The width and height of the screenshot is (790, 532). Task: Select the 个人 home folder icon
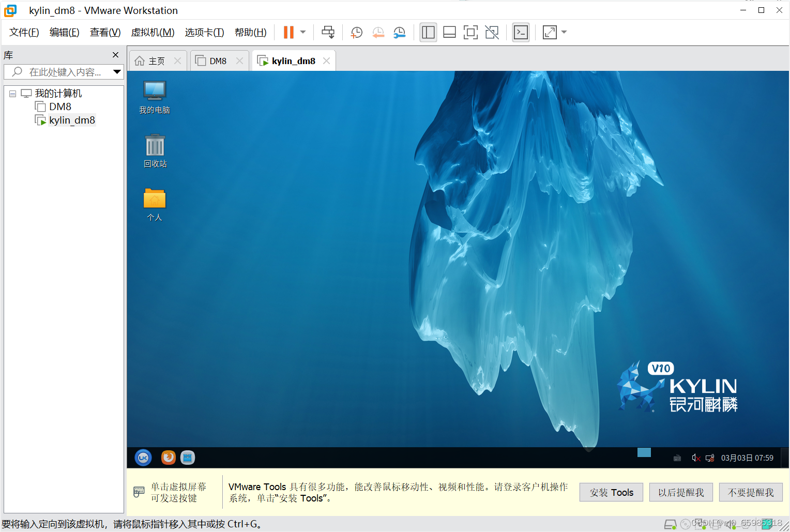[155, 205]
